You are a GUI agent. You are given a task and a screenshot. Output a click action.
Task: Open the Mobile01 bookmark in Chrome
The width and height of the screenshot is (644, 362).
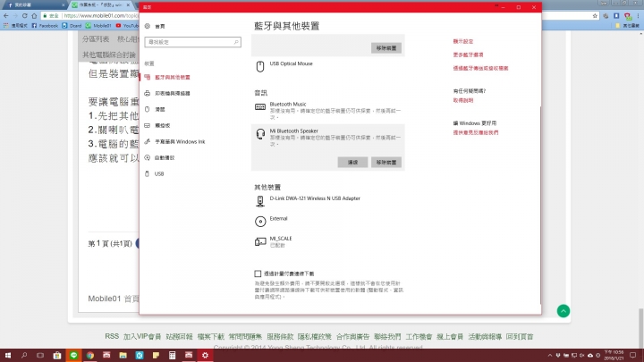pos(98,25)
